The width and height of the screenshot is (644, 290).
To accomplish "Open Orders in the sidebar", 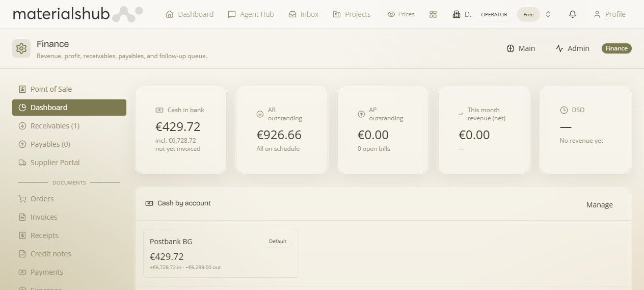I will pos(69,199).
